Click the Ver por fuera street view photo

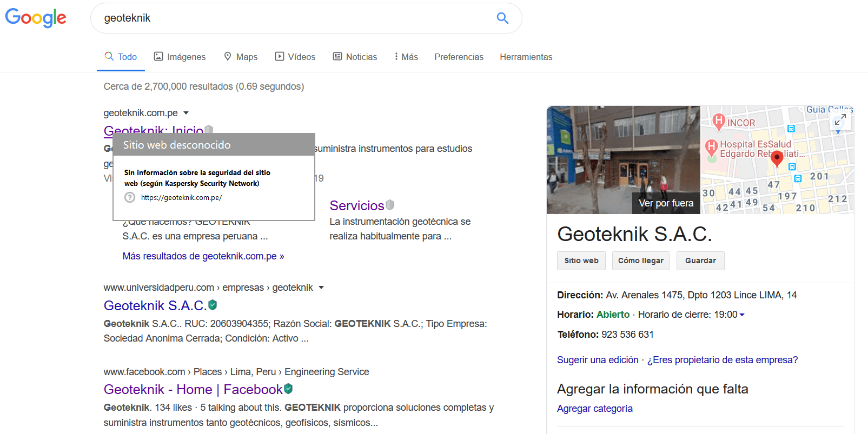point(623,160)
